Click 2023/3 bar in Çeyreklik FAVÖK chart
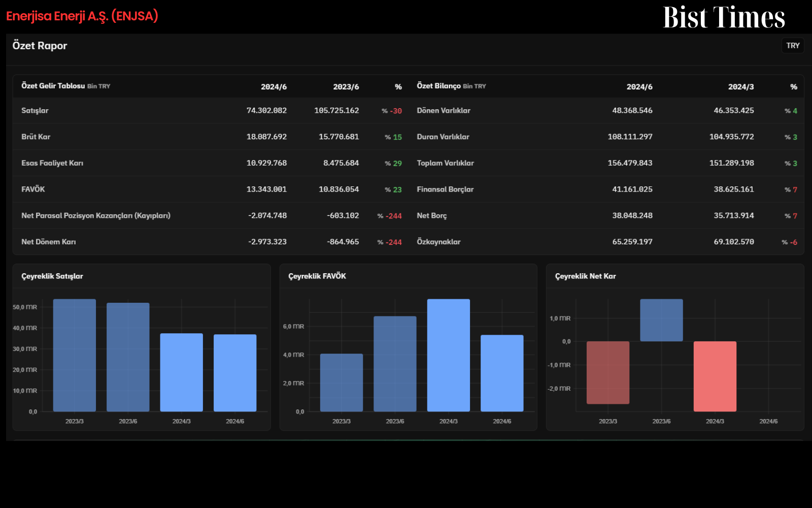The image size is (812, 508). [x=342, y=383]
